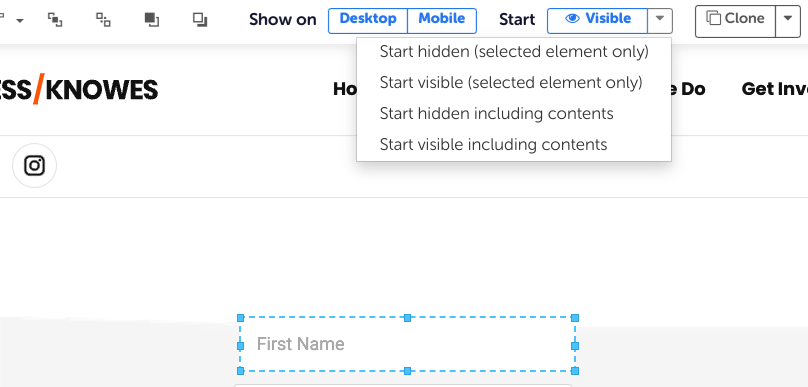Click the Clone button
The image size is (808, 387).
(x=735, y=22)
